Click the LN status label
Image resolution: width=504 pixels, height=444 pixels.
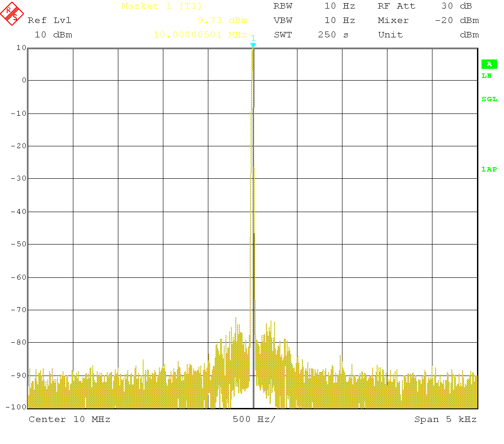click(x=486, y=76)
